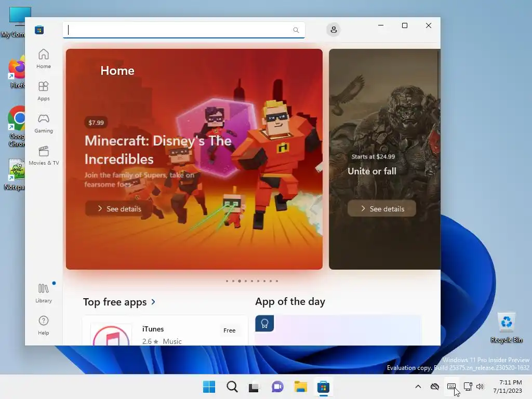Screen dimensions: 532x399
Task: Click the Store search input field
Action: pos(183,30)
